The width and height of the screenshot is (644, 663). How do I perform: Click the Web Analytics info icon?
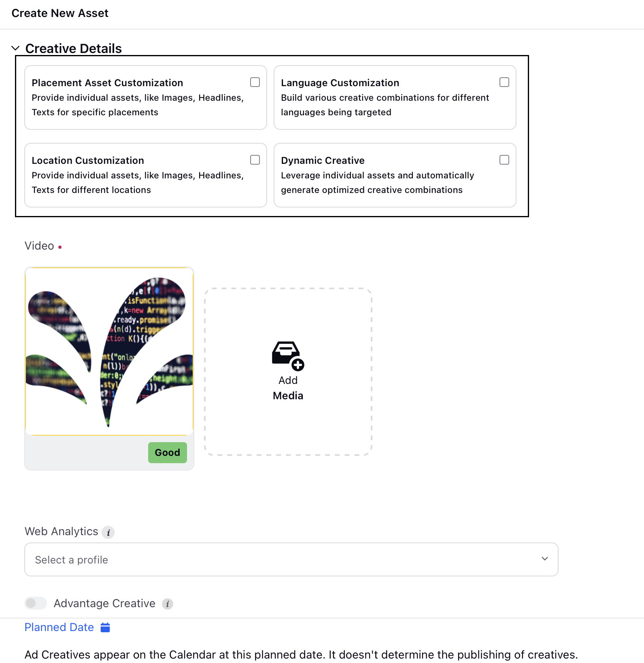tap(108, 532)
